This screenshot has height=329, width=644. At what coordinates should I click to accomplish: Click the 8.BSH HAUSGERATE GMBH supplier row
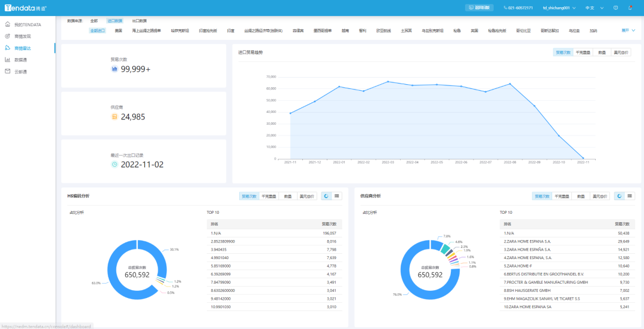point(568,290)
